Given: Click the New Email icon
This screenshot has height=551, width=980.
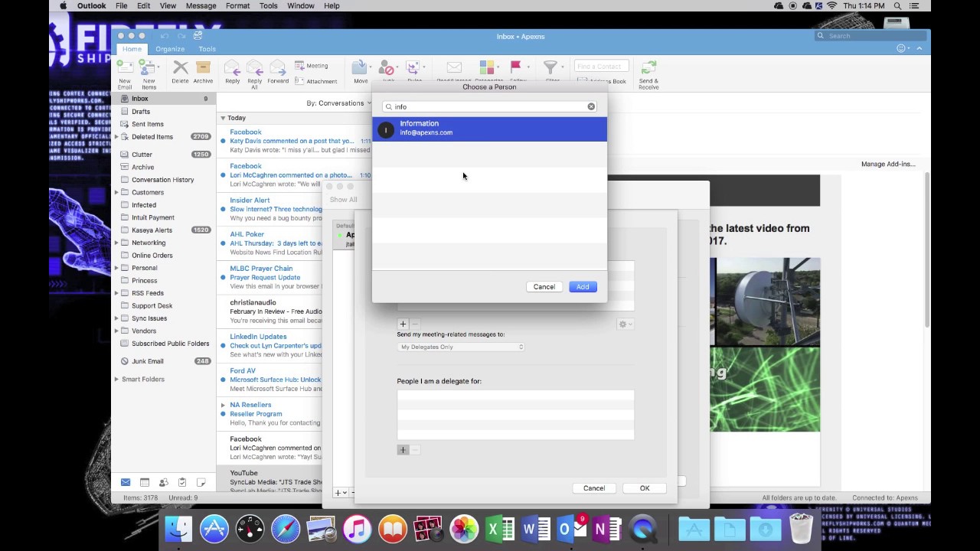Looking at the screenshot, I should [x=124, y=69].
